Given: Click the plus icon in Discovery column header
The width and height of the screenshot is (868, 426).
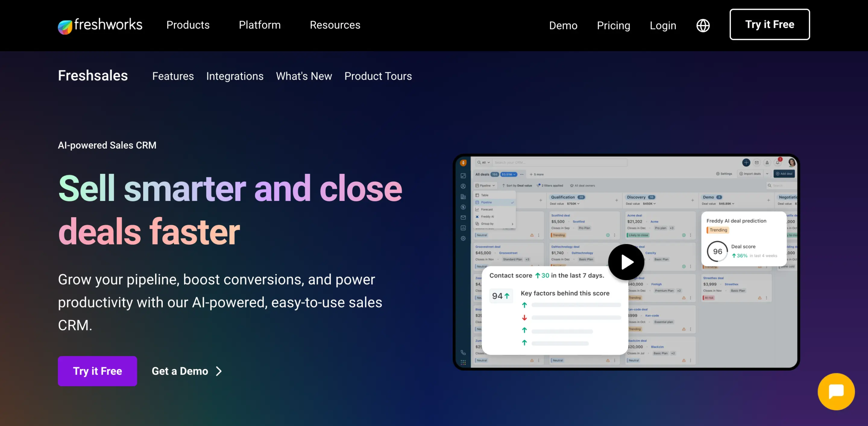Looking at the screenshot, I should tap(693, 200).
